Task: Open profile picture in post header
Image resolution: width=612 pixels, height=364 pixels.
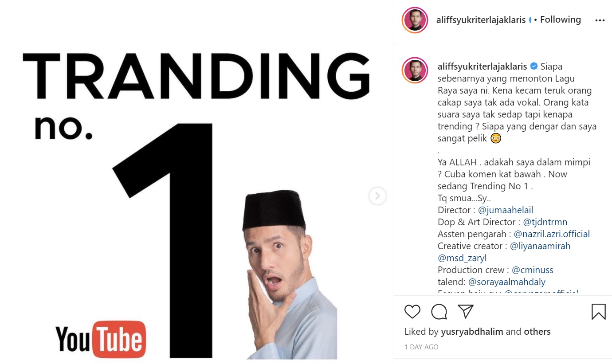Action: pos(415,20)
